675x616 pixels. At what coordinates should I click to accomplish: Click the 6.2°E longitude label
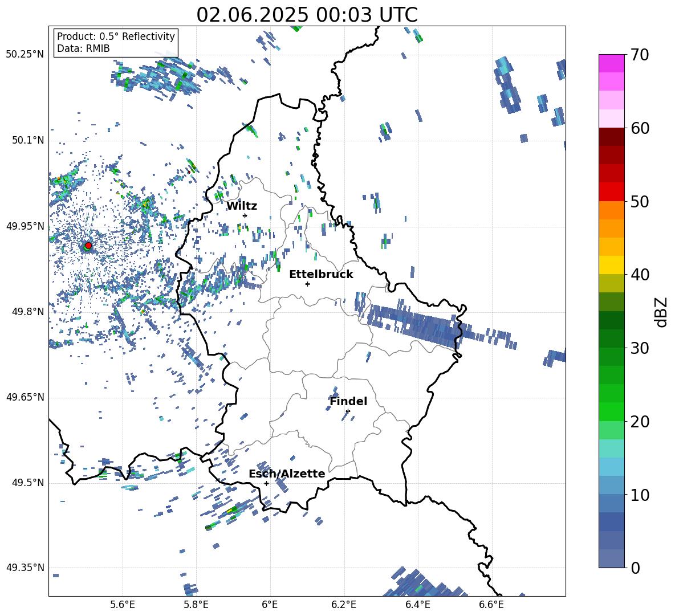[344, 605]
